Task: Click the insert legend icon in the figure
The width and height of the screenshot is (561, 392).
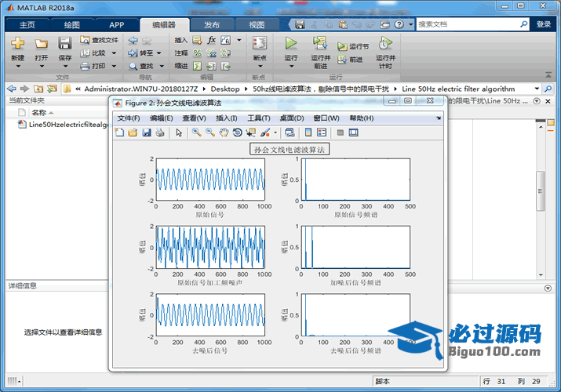Action: [322, 132]
